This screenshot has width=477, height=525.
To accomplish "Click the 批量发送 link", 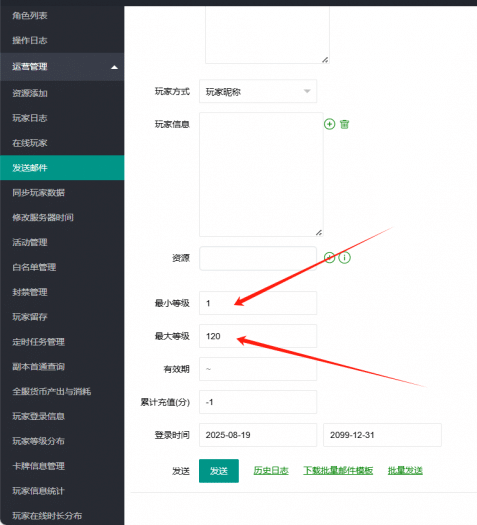I will pyautogui.click(x=405, y=471).
